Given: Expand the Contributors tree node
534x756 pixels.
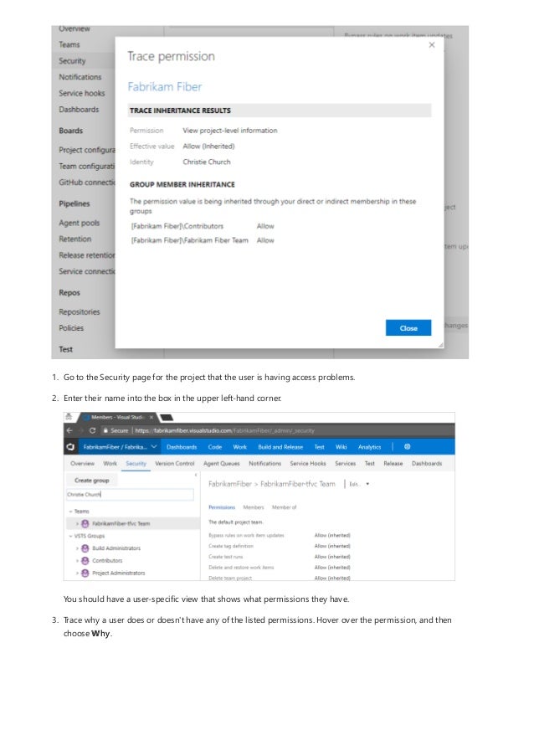Looking at the screenshot, I should [77, 561].
